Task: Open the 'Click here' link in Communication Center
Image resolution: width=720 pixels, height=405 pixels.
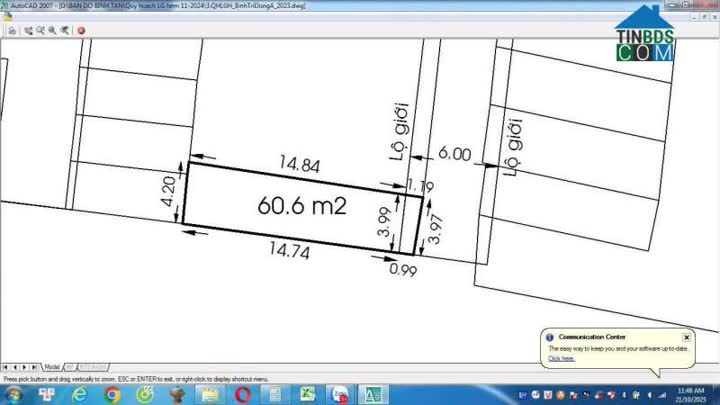Action: [561, 358]
